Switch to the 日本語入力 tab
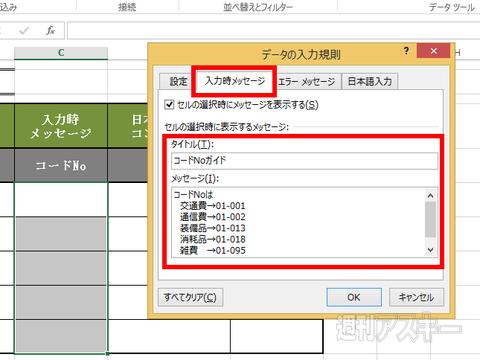The height and width of the screenshot is (360, 480). pyautogui.click(x=370, y=81)
